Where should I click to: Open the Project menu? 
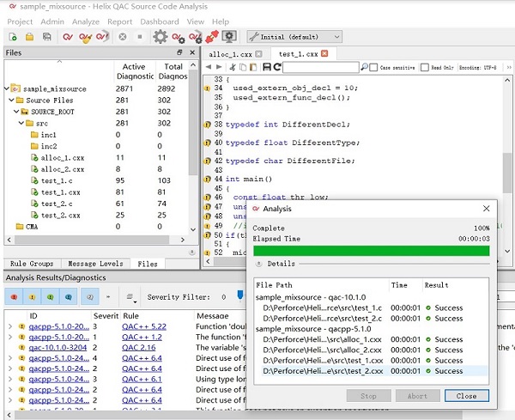tap(20, 21)
